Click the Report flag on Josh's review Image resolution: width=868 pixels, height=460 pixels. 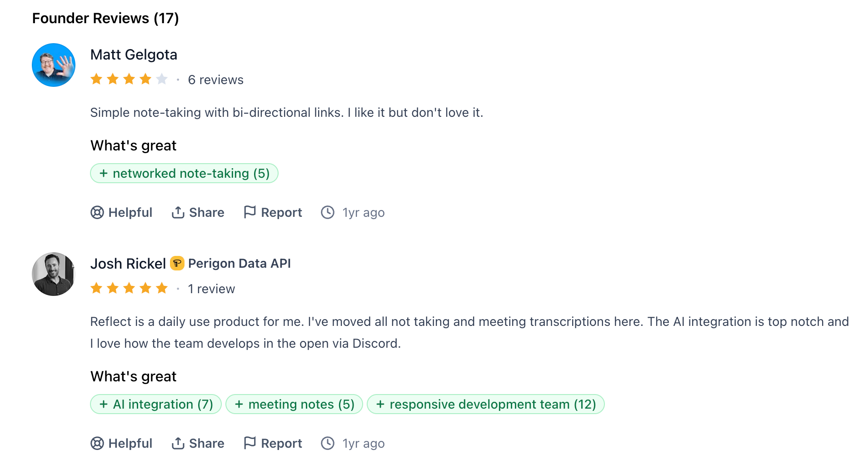pyautogui.click(x=249, y=443)
